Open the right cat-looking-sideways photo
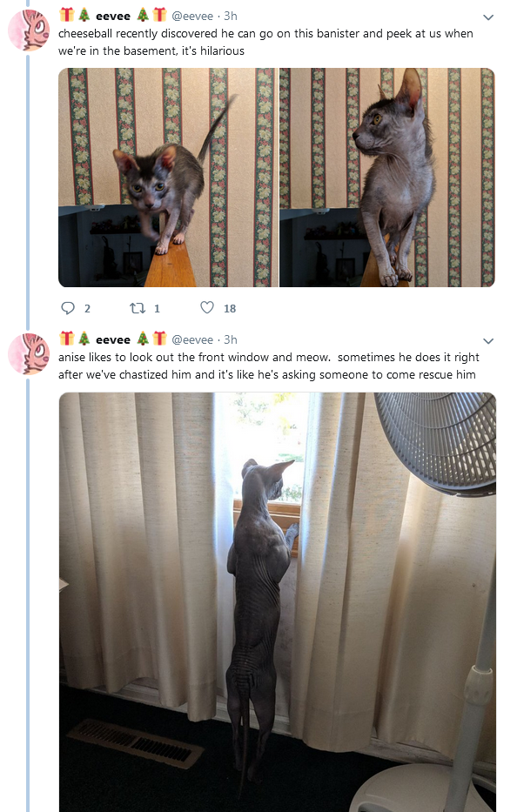Image resolution: width=517 pixels, height=812 pixels. pyautogui.click(x=387, y=177)
